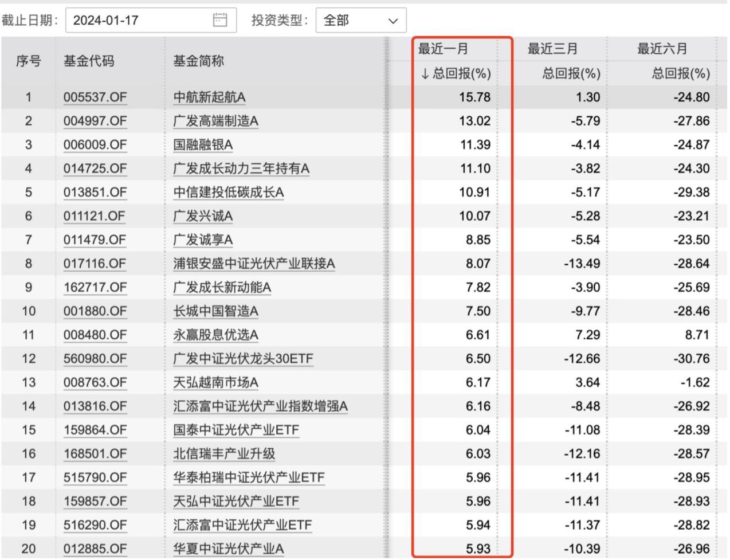Open fund link 汇添富中证光伏产业指数增强A
The image size is (730, 560).
click(261, 406)
